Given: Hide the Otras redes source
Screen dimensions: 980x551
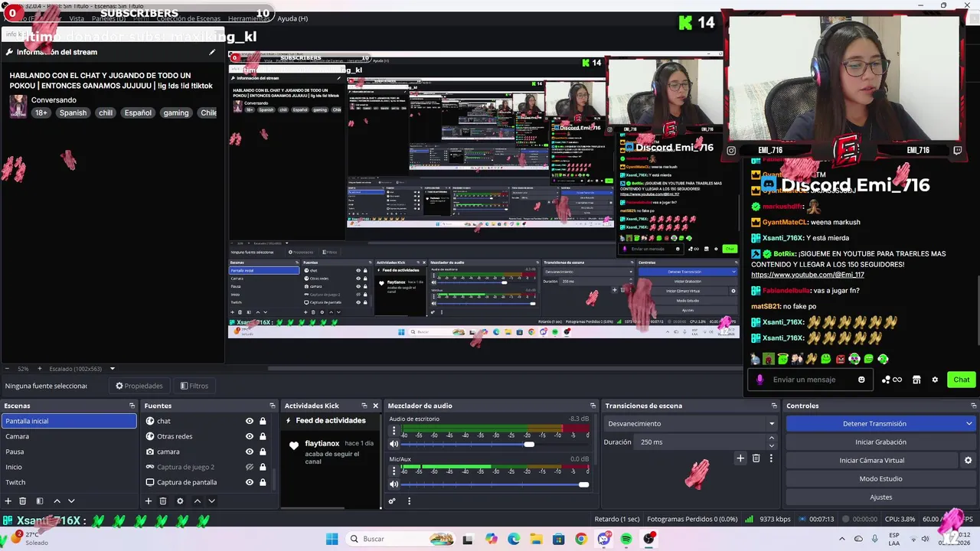Looking at the screenshot, I should click(249, 436).
